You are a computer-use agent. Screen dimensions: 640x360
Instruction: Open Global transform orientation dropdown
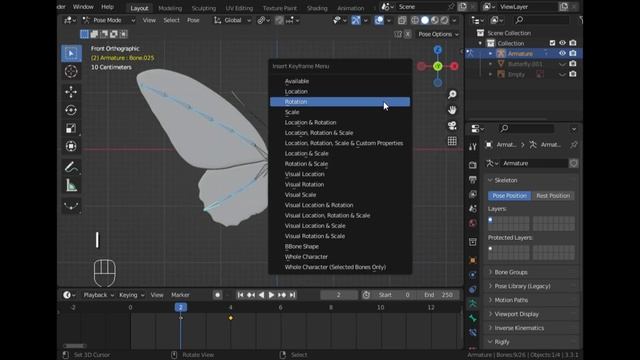233,20
